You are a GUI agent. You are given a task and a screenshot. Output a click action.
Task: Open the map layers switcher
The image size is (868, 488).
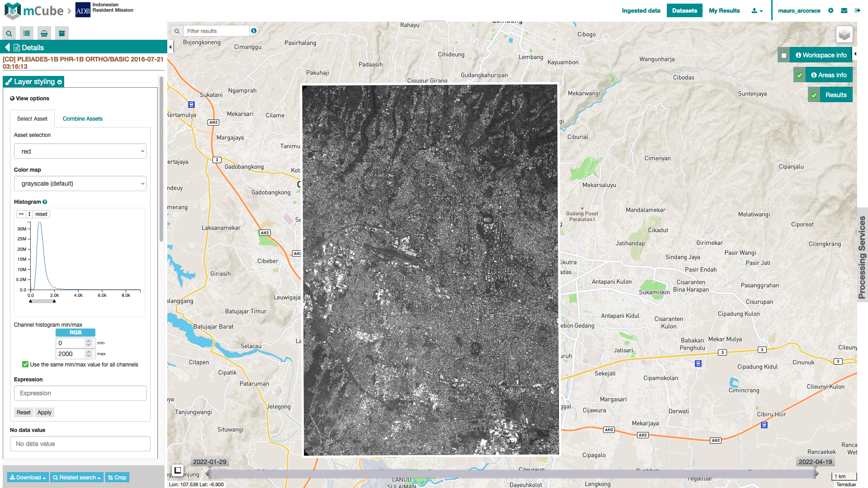point(844,35)
